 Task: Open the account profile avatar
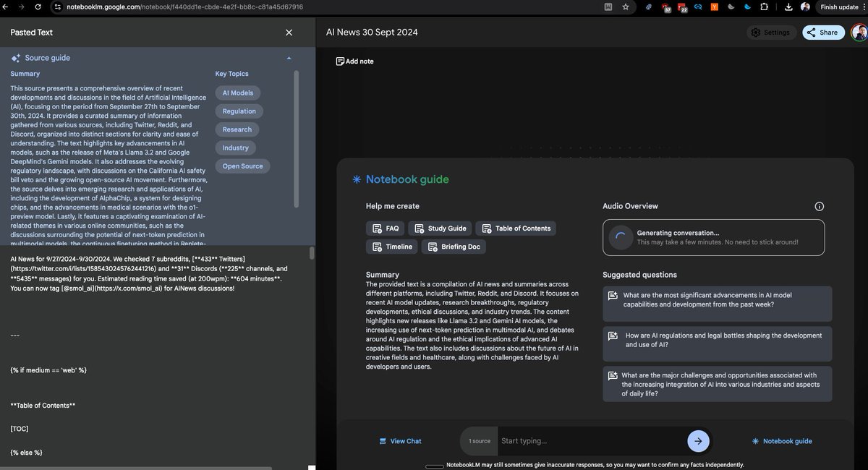[x=859, y=33]
